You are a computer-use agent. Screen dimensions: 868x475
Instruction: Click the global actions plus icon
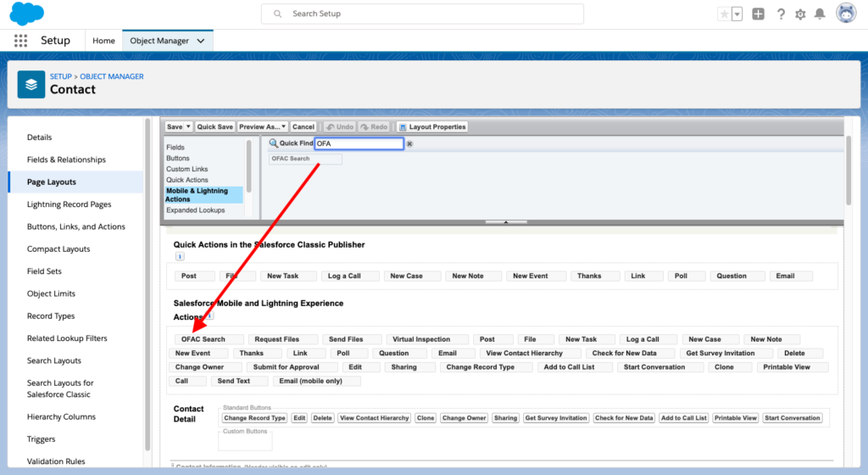pos(759,14)
